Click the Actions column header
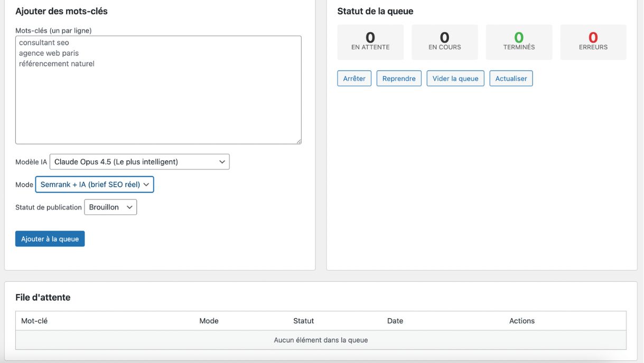The height and width of the screenshot is (363, 644). coord(522,321)
